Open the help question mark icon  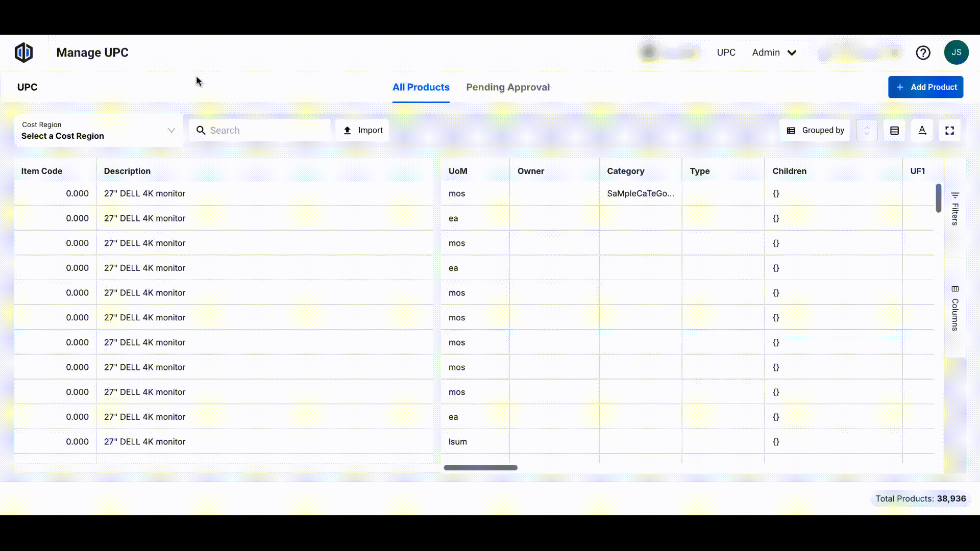(923, 53)
